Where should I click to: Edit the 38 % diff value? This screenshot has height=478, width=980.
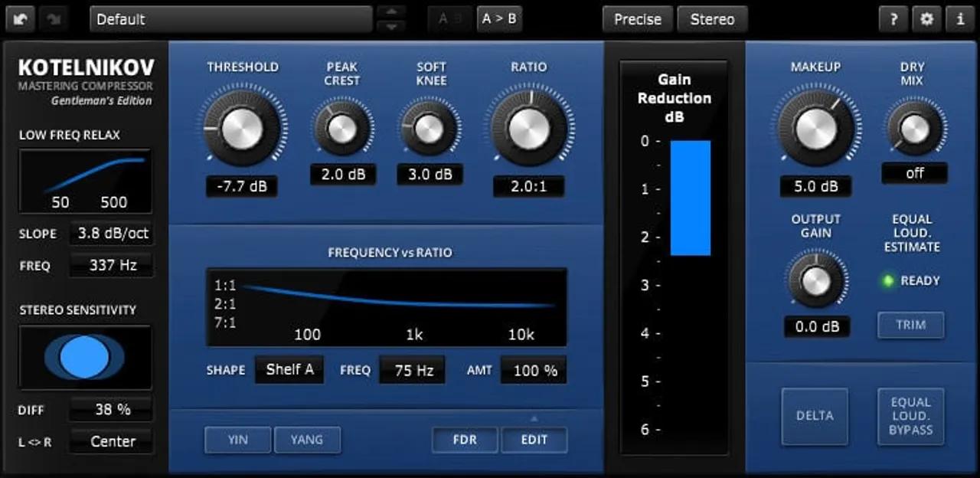[x=112, y=410]
